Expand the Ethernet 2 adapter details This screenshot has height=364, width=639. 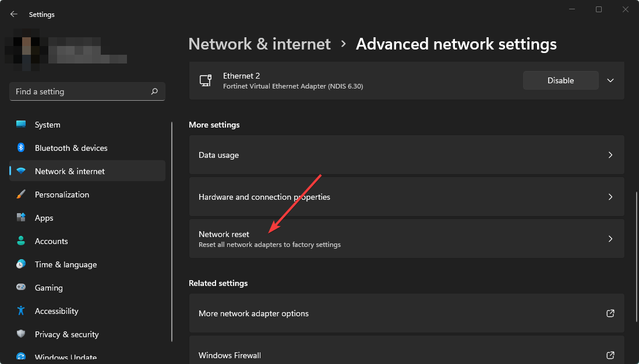pyautogui.click(x=610, y=80)
